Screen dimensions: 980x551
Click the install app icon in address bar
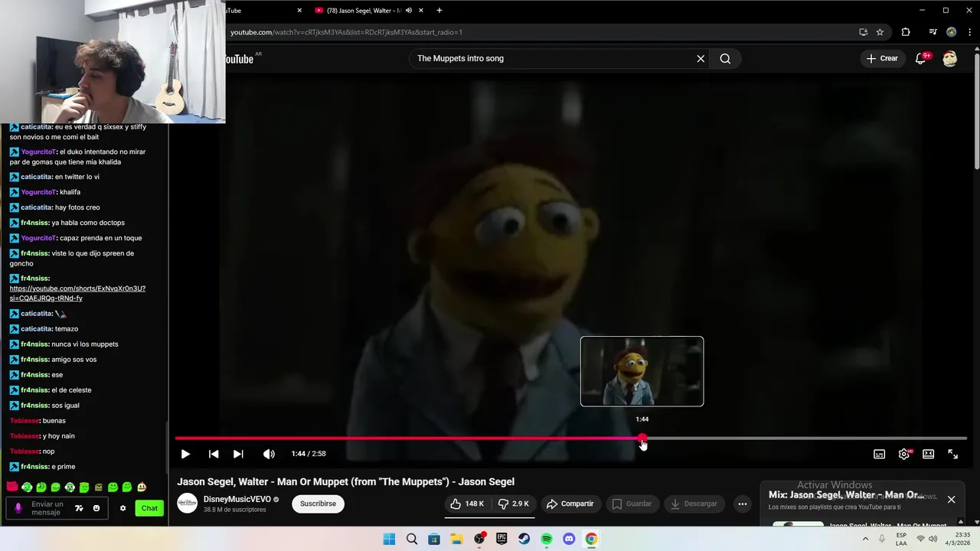click(x=863, y=32)
